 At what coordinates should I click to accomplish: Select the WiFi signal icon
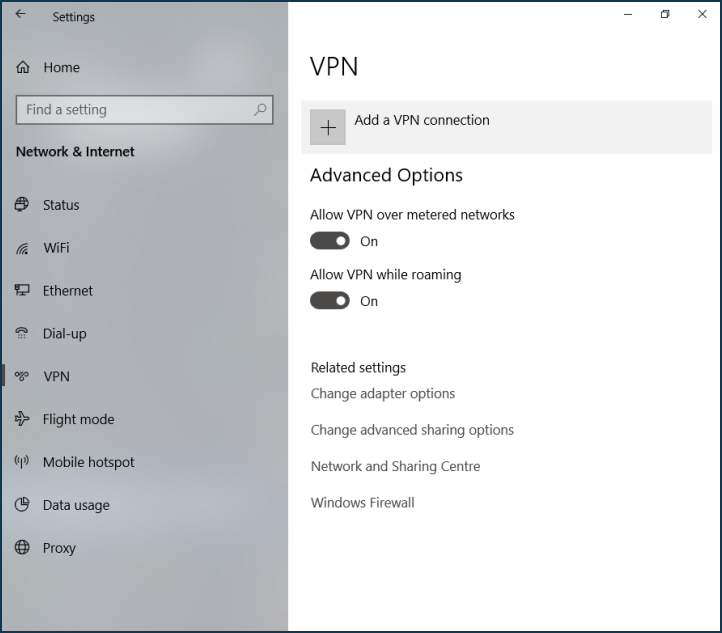click(x=22, y=248)
